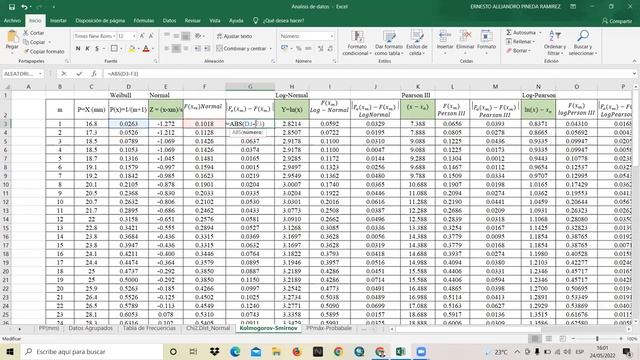Open Ordenar y filtrar

[x=555, y=42]
